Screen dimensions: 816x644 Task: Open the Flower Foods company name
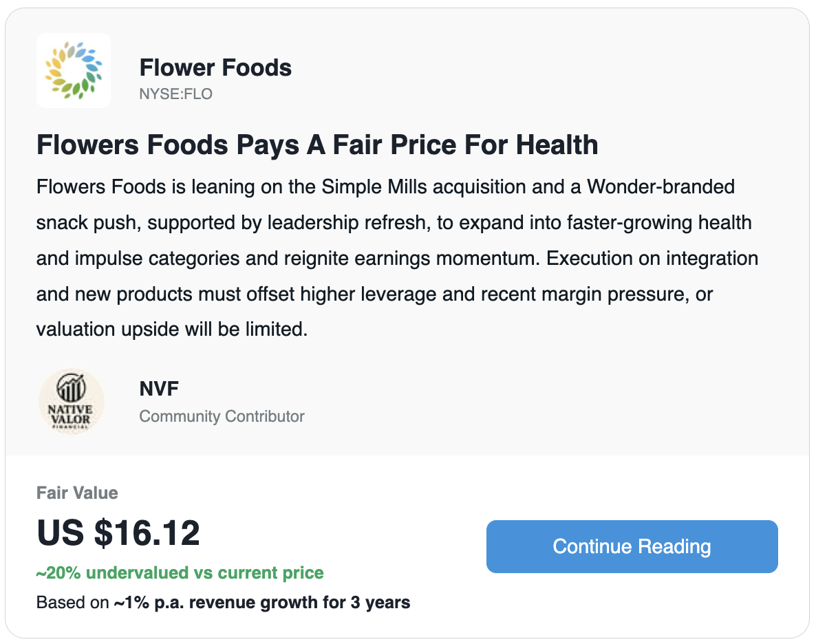click(215, 68)
